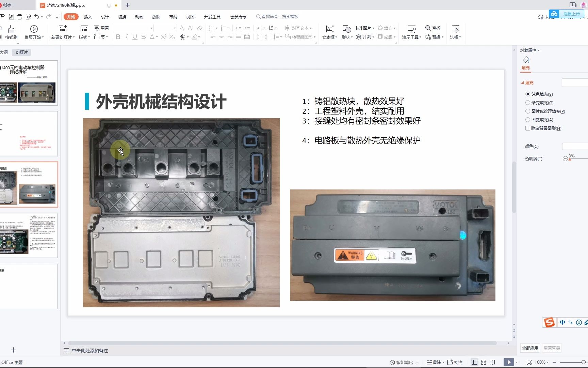Open the 形状 shapes tool
Screen dimensions: 588x368
tap(346, 32)
